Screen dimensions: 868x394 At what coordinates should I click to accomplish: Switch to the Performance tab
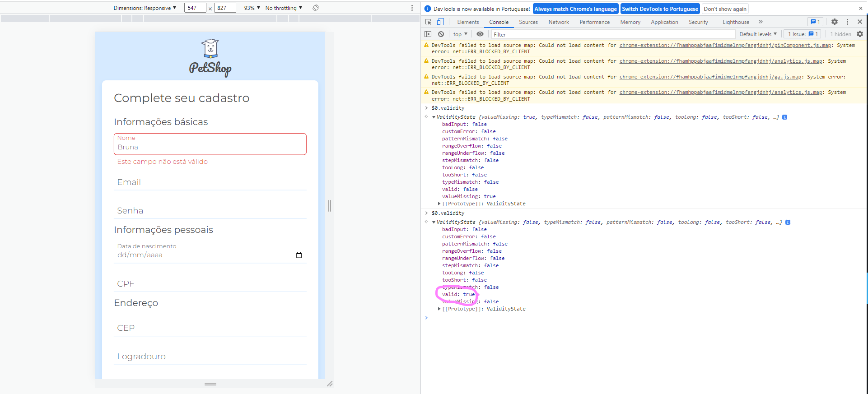tap(594, 22)
